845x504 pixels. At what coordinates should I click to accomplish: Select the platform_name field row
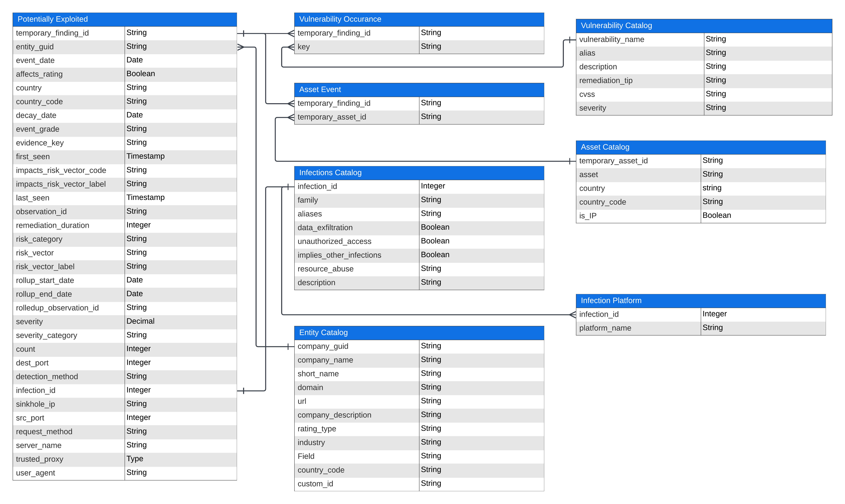click(x=605, y=328)
